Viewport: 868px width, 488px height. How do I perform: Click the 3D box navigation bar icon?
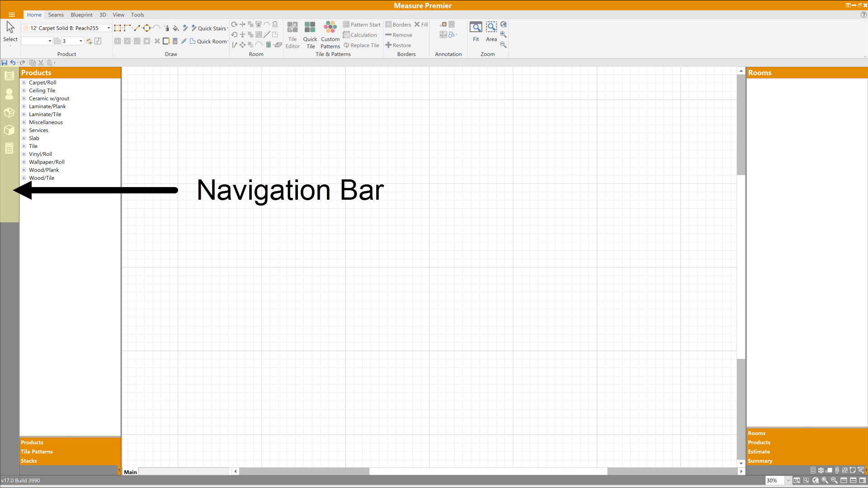pos(9,130)
